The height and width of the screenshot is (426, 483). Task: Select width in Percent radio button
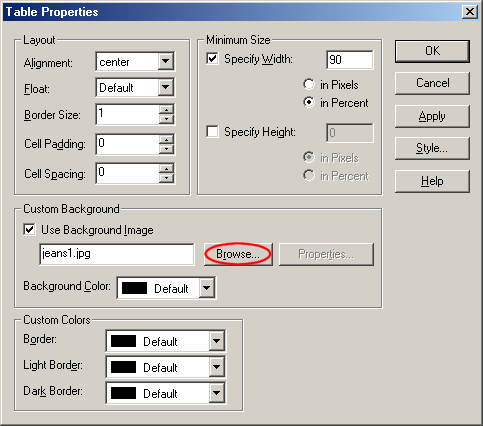coord(309,102)
